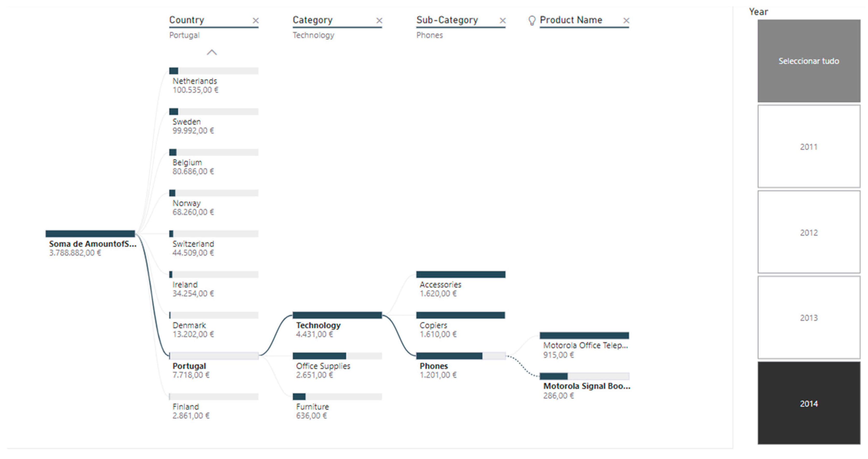
Task: Deselect the 2014 year slicer tile
Action: click(809, 403)
